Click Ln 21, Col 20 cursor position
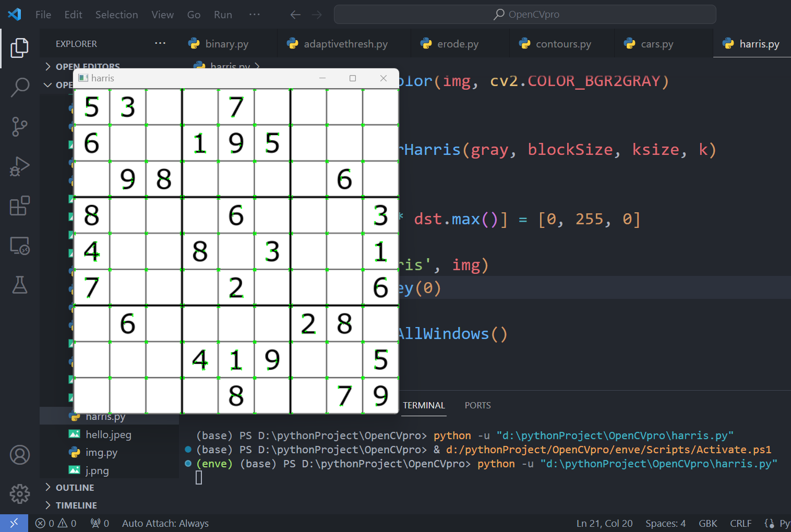 604,523
